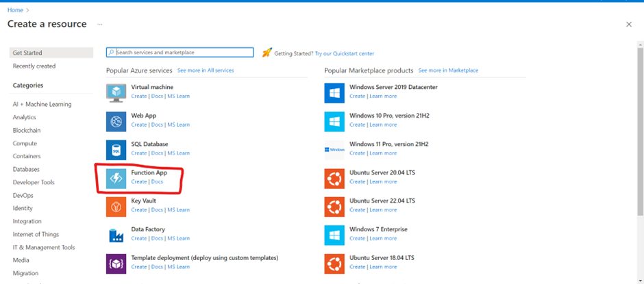Viewport: 644px width, 284px height.
Task: Click Create under SQL Database
Action: (139, 153)
